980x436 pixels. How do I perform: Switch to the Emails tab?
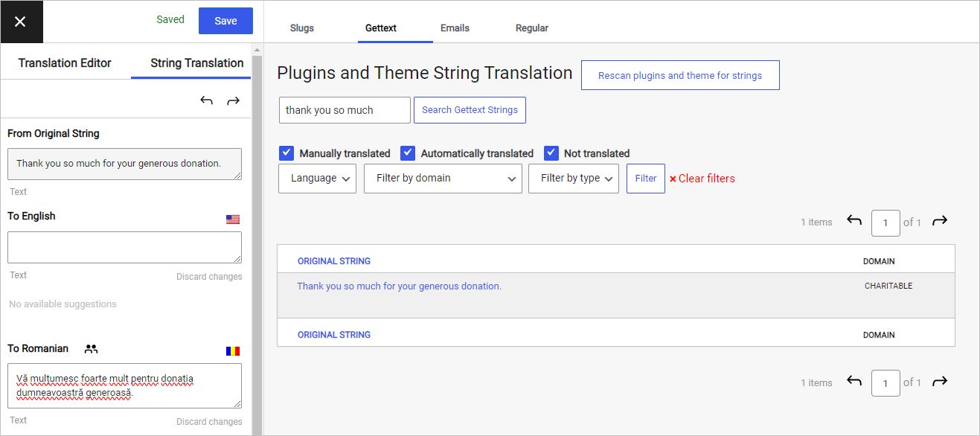click(455, 28)
